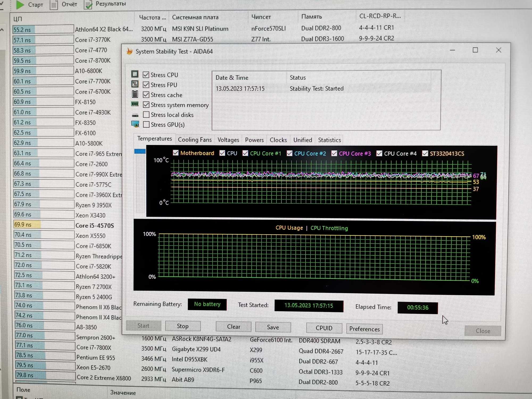Open the Отчёт report icon in toolbar
The image size is (532, 399).
point(54,5)
